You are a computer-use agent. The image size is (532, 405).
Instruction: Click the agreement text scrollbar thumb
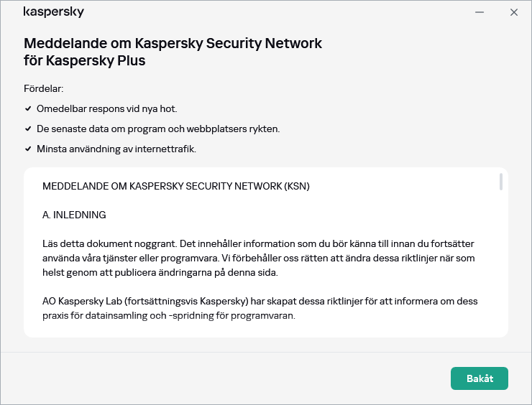(x=500, y=182)
